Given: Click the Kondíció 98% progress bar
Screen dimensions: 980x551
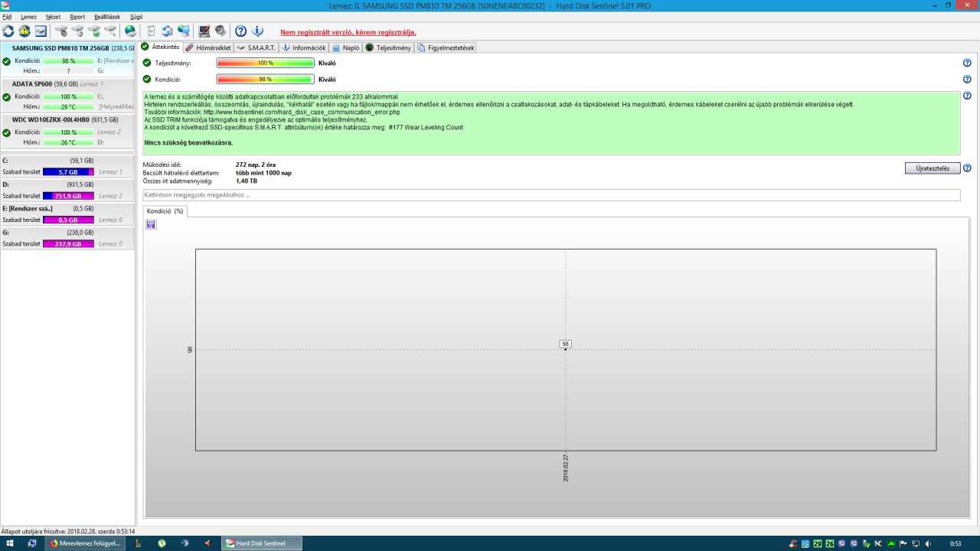Looking at the screenshot, I should click(265, 79).
